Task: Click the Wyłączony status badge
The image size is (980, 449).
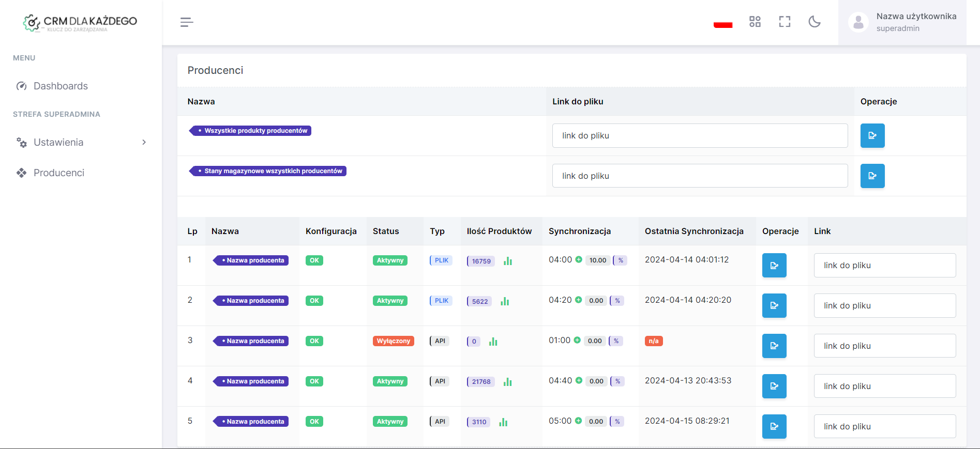Action: [393, 341]
